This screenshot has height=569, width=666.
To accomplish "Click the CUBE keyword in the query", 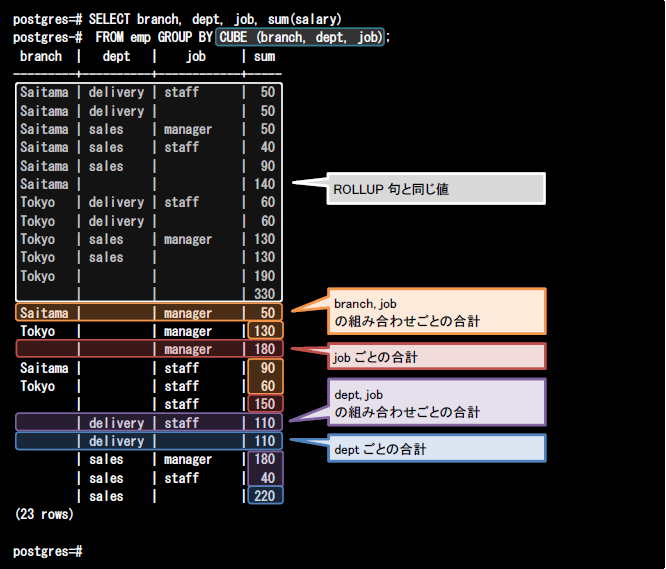I will tap(233, 37).
